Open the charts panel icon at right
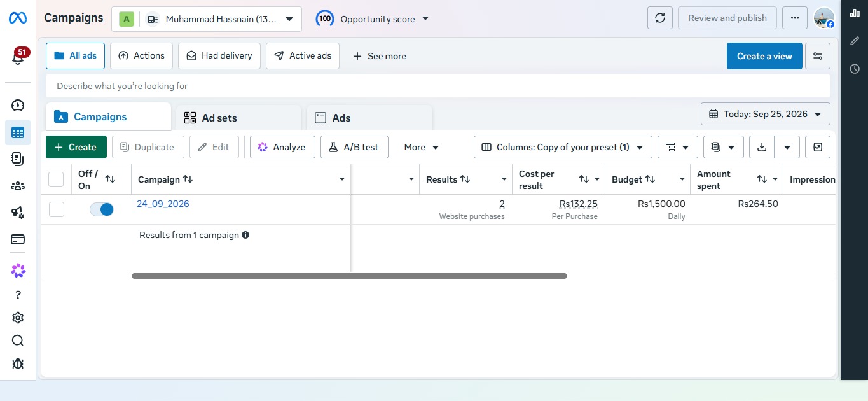Viewport: 868px width, 401px height. coord(855,13)
